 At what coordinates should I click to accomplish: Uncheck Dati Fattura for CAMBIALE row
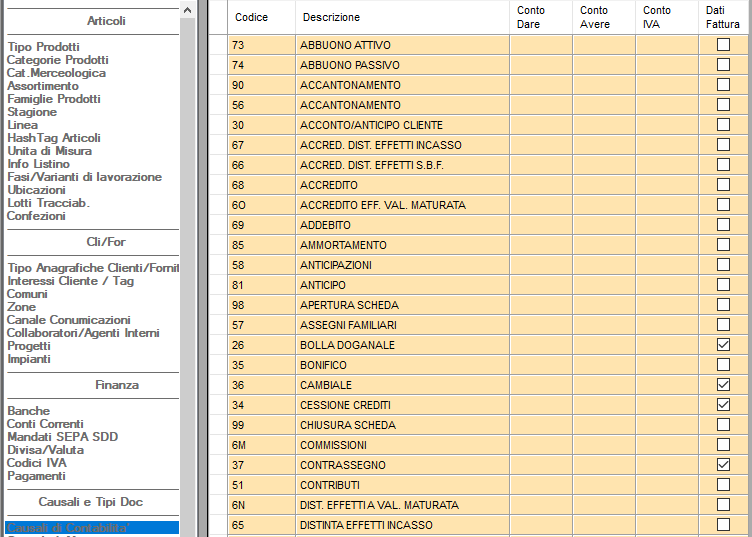723,385
